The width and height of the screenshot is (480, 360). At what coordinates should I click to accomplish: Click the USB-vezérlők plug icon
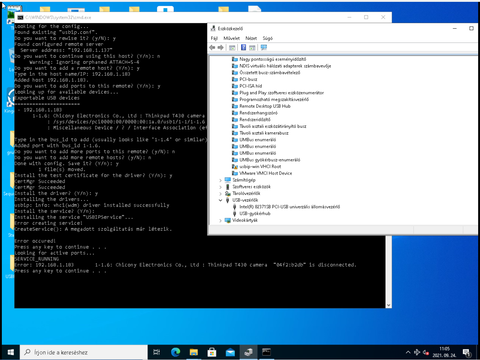click(228, 200)
